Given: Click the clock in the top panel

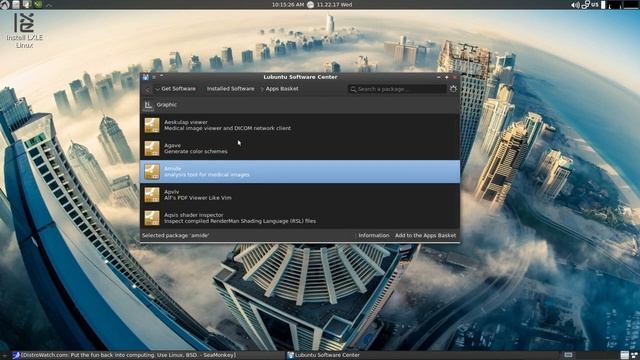Looking at the screenshot, I should coord(288,5).
